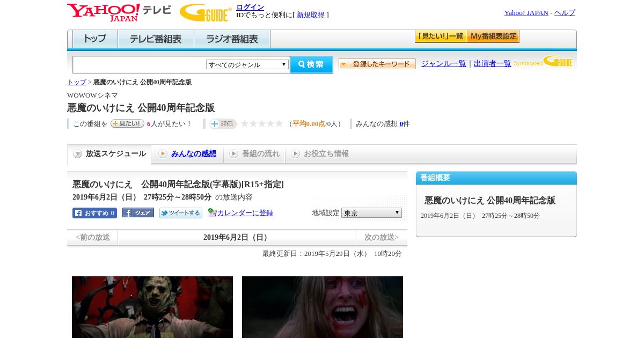Click the トップ breadcrumb link
Screen dimensions: 644x338
click(x=77, y=82)
